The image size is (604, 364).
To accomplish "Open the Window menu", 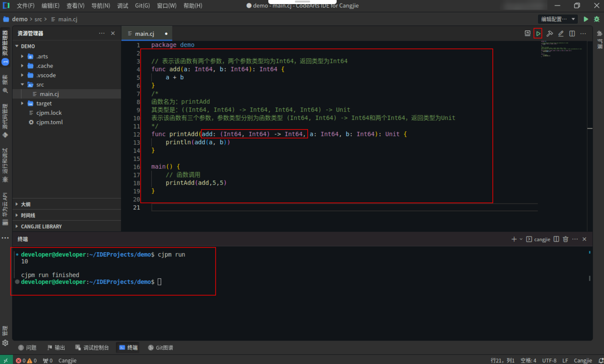I will pos(167,6).
